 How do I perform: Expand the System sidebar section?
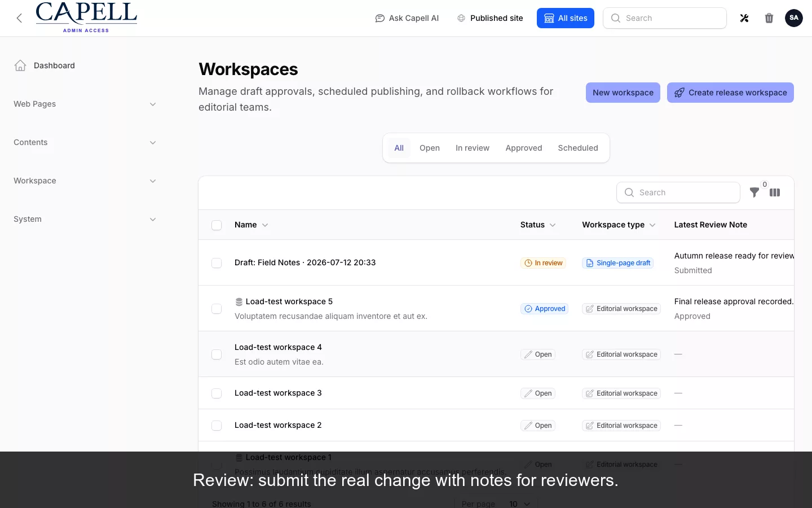point(85,219)
